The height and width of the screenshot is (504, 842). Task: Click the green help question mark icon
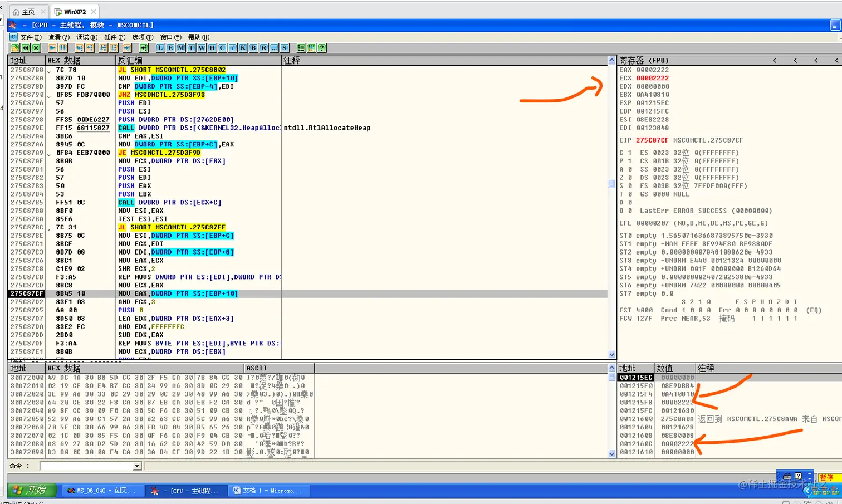pyautogui.click(x=322, y=48)
